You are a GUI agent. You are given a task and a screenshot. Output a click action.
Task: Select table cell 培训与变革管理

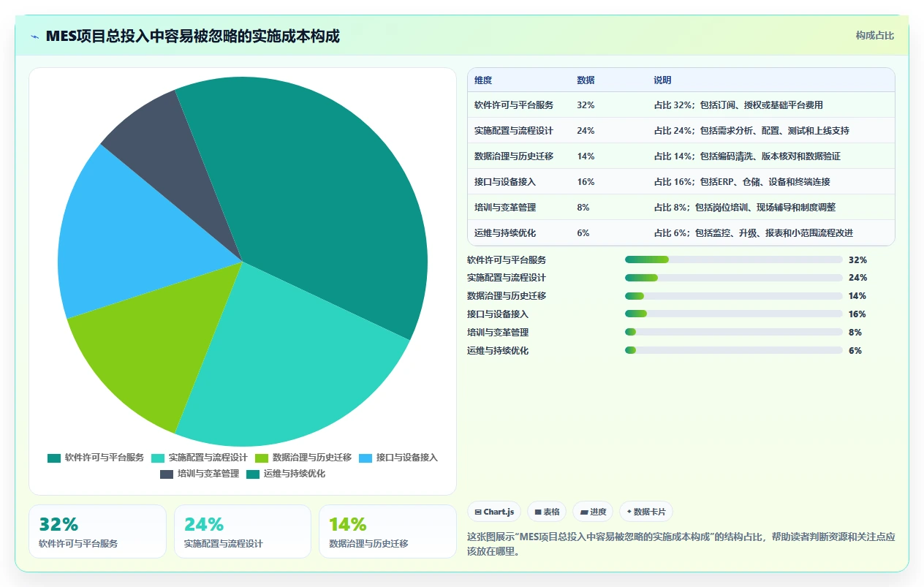click(x=505, y=208)
